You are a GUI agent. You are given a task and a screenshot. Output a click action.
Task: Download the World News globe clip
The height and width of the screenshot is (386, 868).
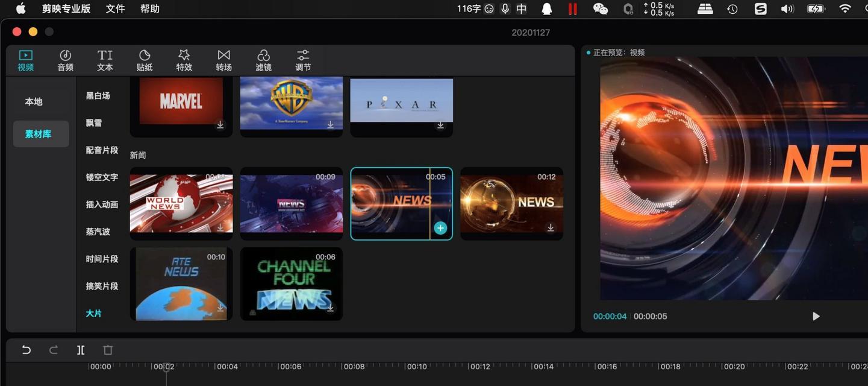220,227
